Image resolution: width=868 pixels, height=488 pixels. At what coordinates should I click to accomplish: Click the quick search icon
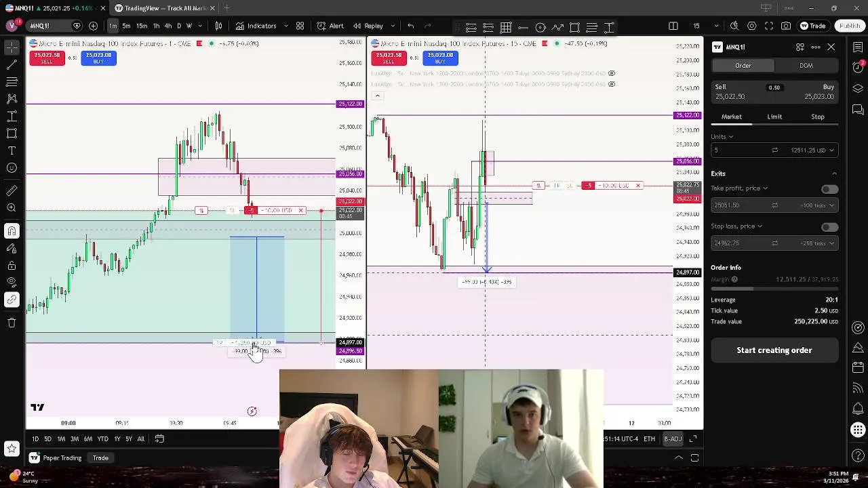(x=734, y=26)
